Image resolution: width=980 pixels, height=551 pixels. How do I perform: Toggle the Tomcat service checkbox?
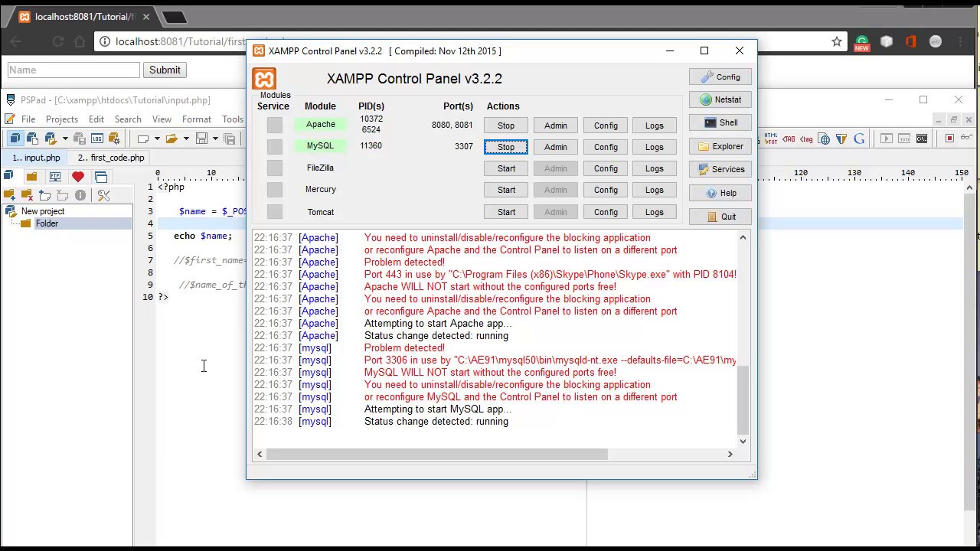pos(275,212)
